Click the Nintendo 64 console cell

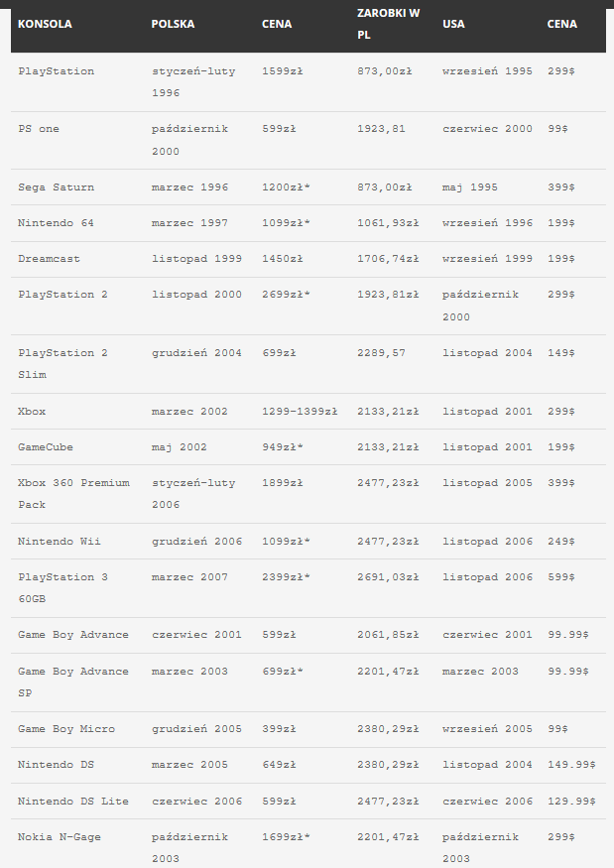[x=56, y=223]
